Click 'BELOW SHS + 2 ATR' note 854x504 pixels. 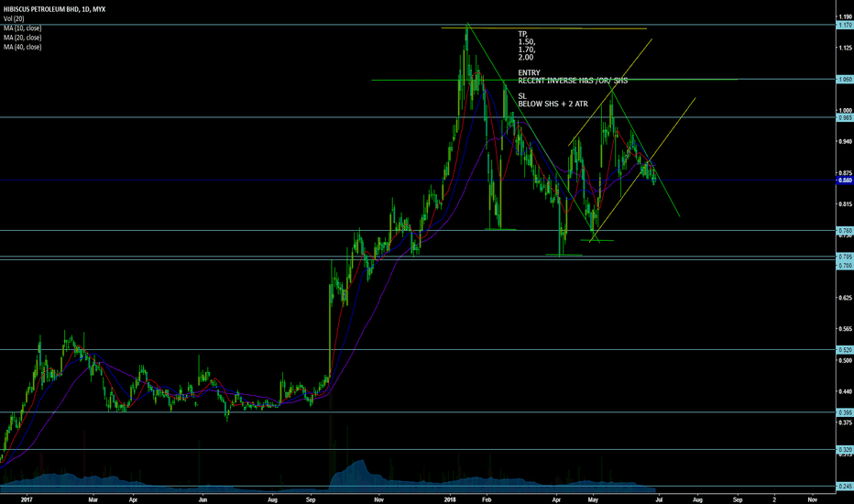[553, 104]
